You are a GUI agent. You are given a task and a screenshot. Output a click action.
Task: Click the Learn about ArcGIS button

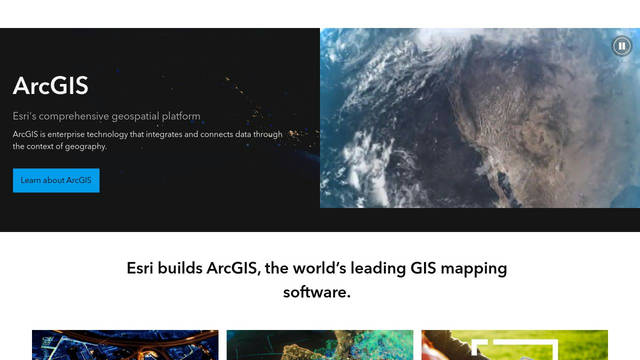56,180
